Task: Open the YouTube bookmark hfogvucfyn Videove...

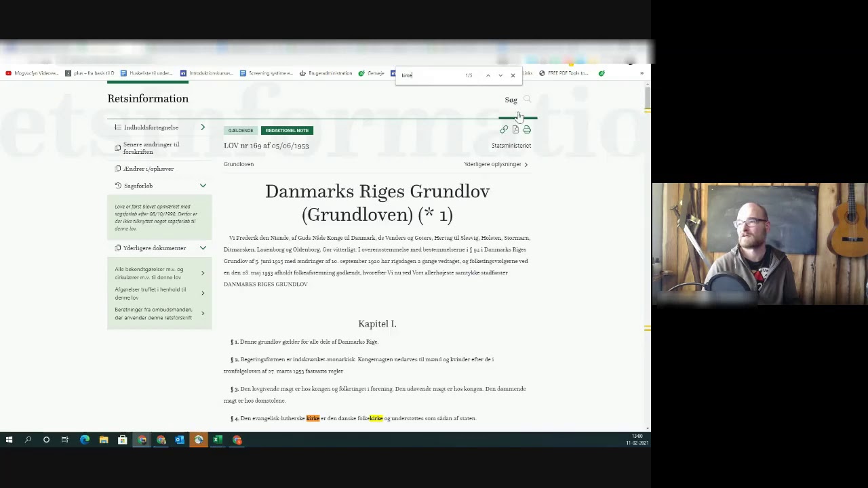Action: [32, 73]
